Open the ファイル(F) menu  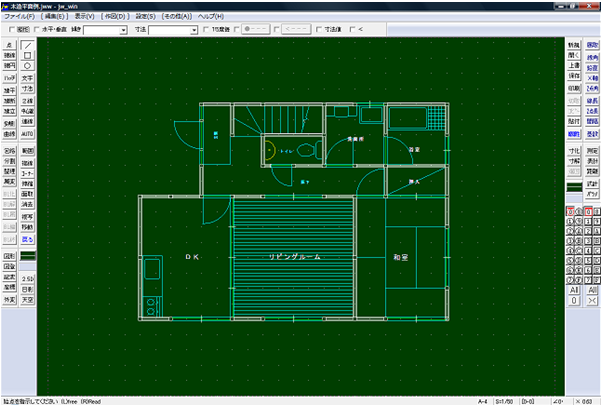pos(19,17)
